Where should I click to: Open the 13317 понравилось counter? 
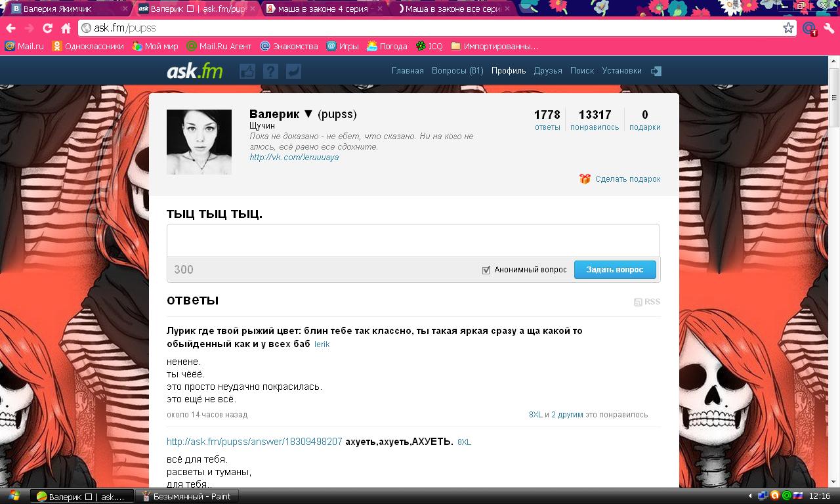click(x=595, y=120)
